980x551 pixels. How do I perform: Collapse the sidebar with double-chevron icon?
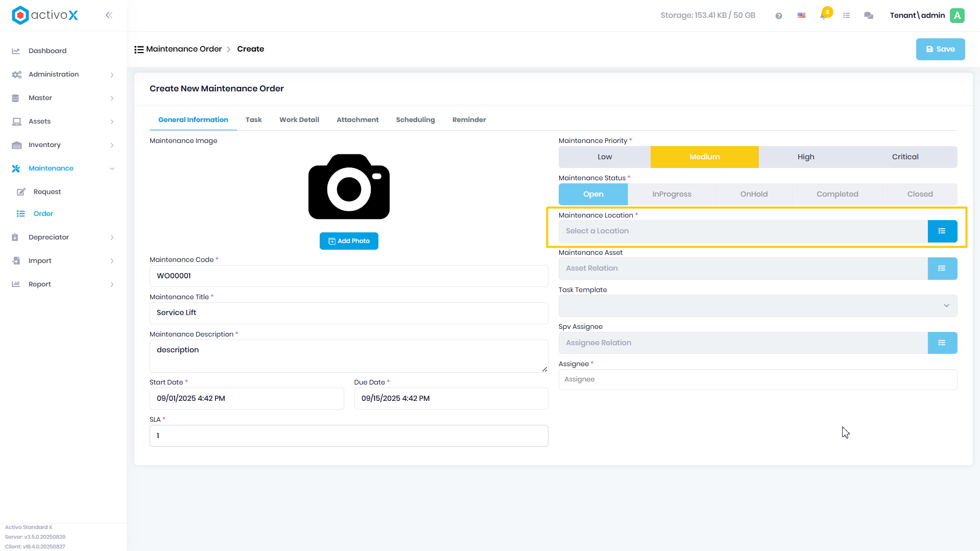[x=109, y=15]
